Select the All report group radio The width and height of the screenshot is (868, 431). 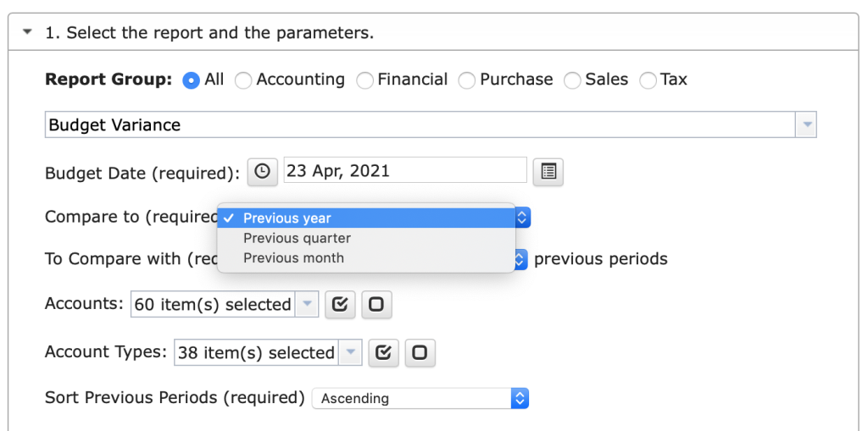click(191, 80)
